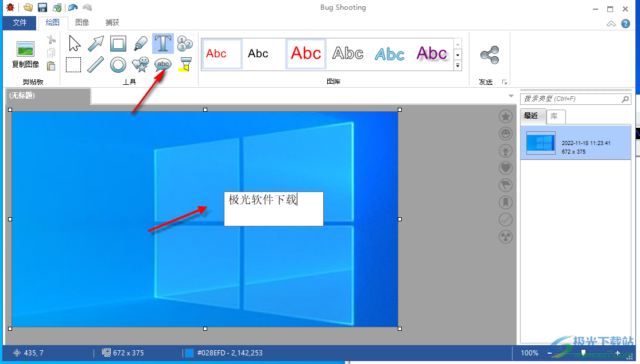This screenshot has height=364, width=640.
Task: Insert the bookmark stamp
Action: coord(506,202)
